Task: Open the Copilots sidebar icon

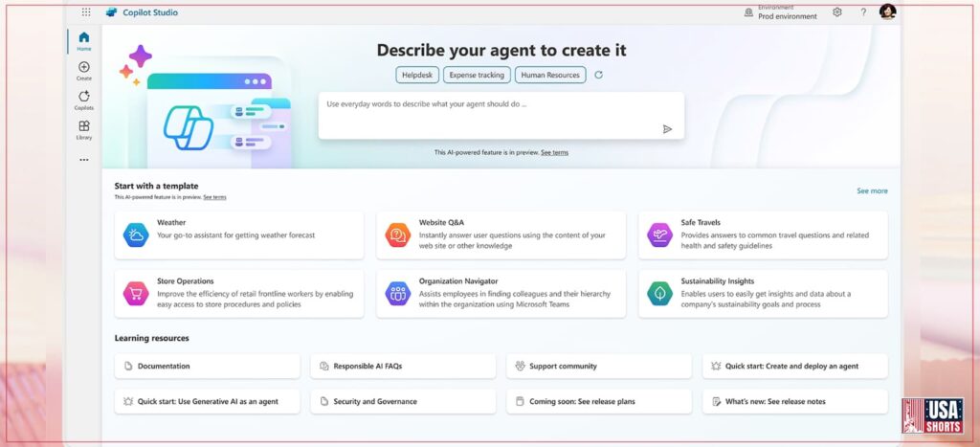Action: pos(84,97)
